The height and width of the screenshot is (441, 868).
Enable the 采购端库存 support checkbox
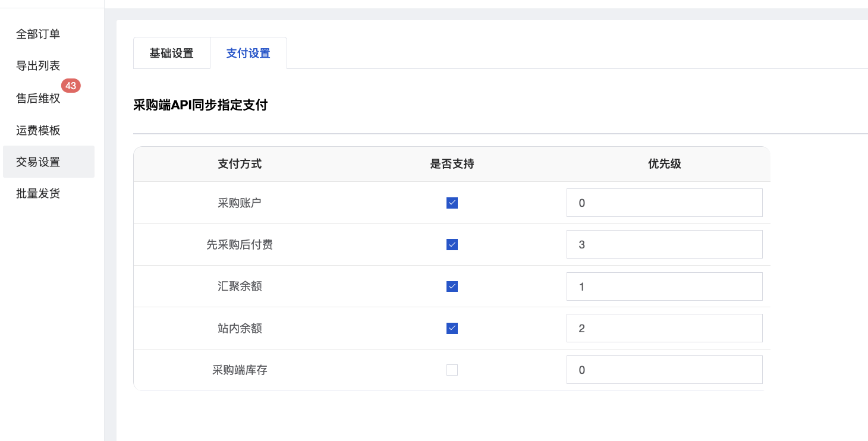(x=452, y=370)
